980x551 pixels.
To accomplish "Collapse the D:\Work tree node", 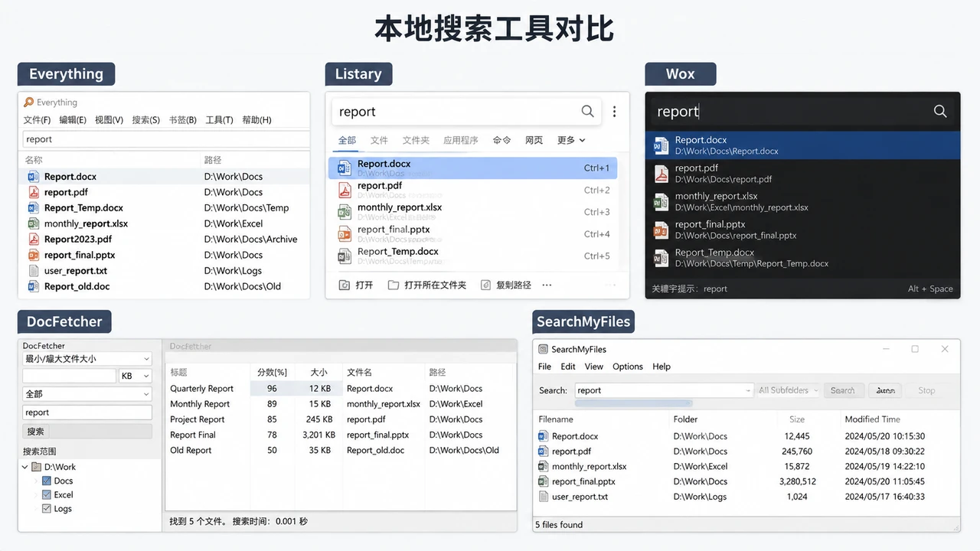I will (x=25, y=467).
